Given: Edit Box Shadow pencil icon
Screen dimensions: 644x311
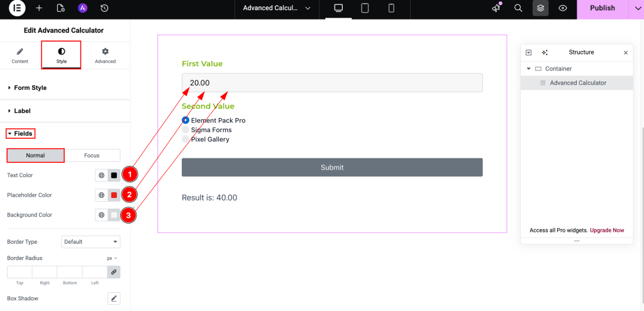Looking at the screenshot, I should [x=114, y=298].
